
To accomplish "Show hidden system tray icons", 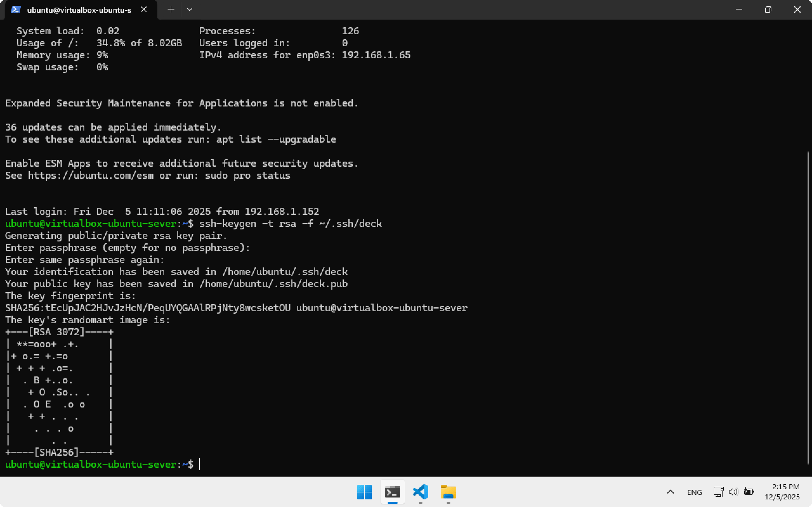I will click(x=670, y=492).
